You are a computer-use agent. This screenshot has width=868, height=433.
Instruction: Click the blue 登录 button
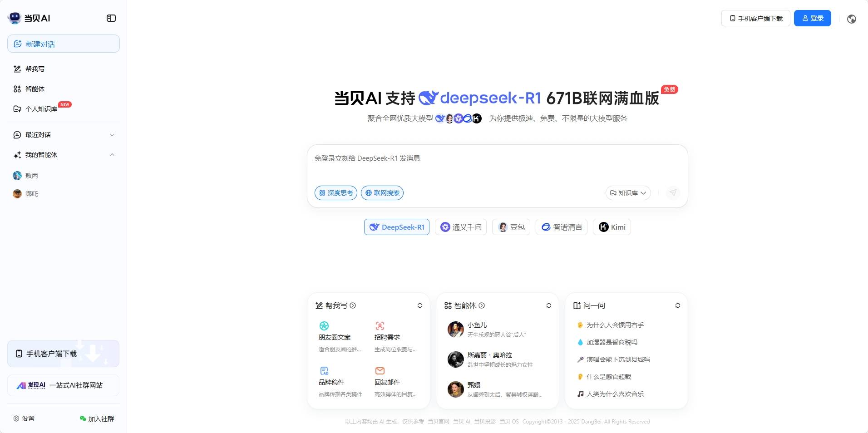[813, 18]
